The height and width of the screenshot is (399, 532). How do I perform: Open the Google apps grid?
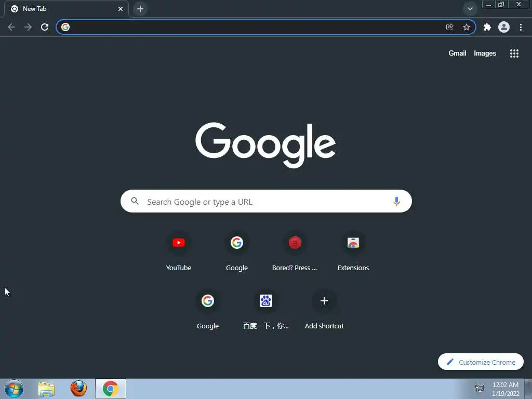pos(514,54)
